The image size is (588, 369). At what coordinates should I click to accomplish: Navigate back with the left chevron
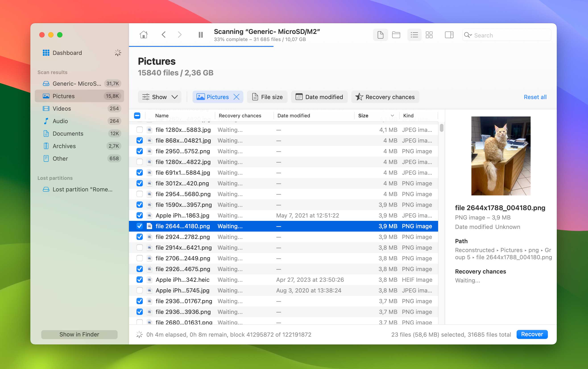(x=164, y=35)
